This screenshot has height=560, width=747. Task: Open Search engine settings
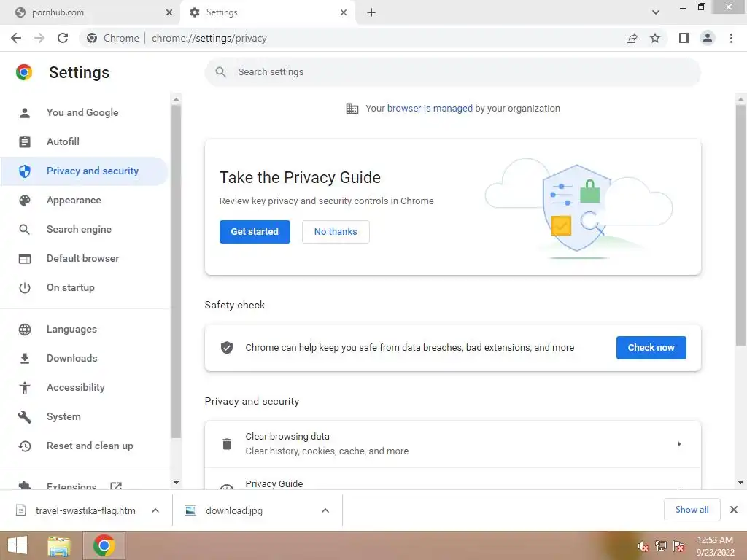(x=79, y=229)
